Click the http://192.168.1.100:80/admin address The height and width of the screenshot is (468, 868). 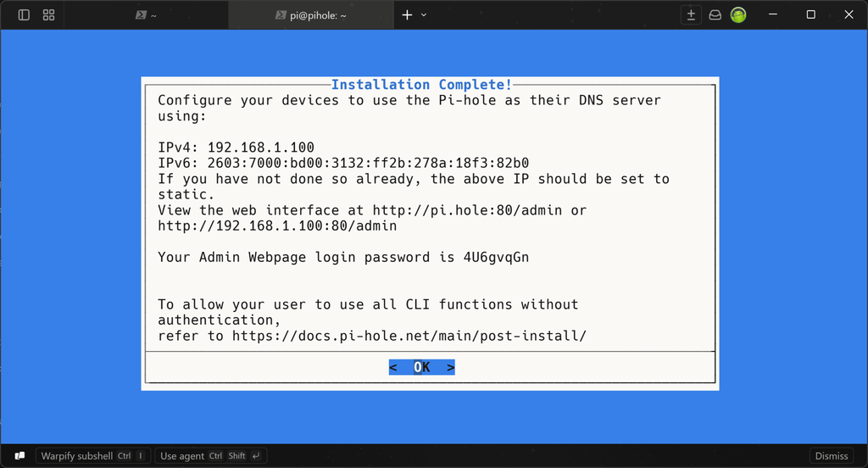tap(277, 226)
